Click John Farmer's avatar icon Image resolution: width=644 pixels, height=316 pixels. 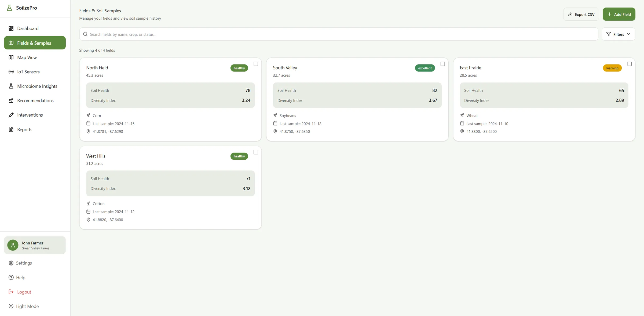click(x=13, y=245)
